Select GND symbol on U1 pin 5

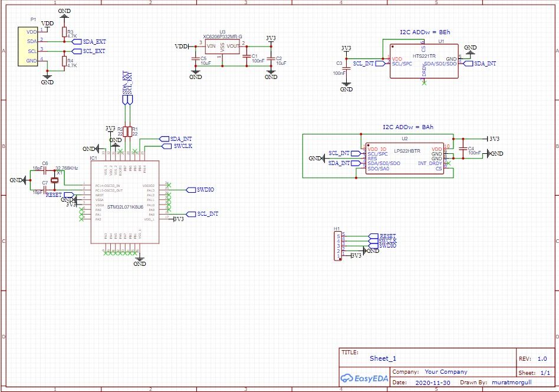click(470, 50)
